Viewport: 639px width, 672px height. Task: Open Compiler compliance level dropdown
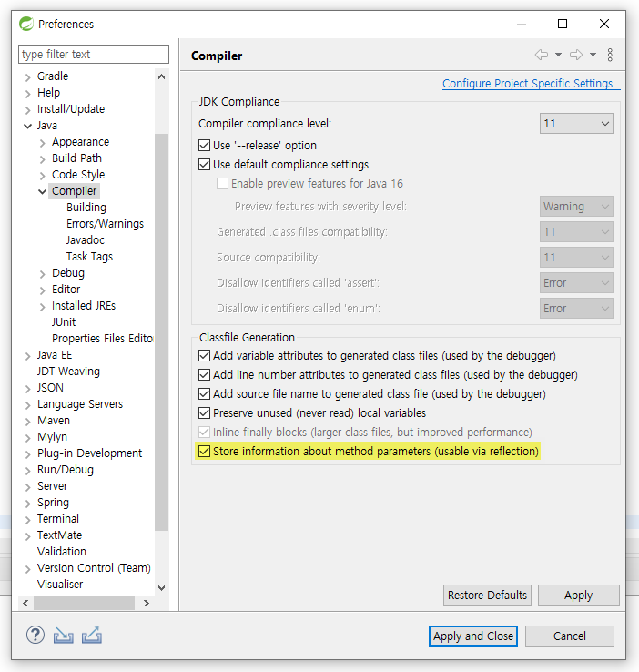coord(576,124)
